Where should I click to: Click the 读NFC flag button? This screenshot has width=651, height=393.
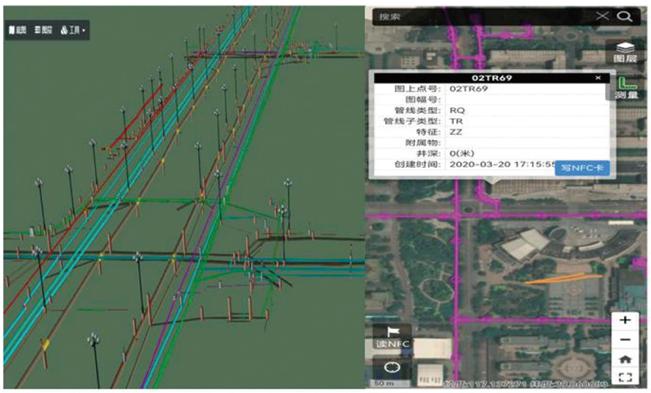pos(392,337)
